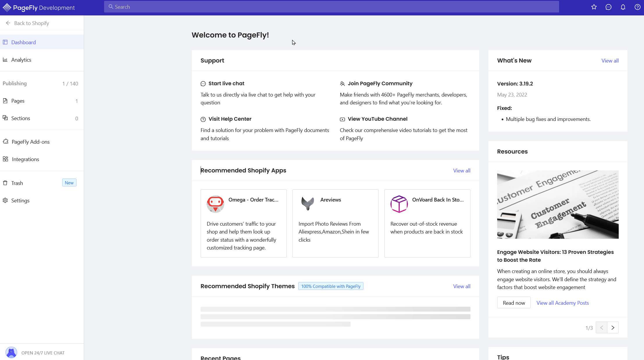Go to next resource with right arrow
Viewport: 644px width, 360px height.
613,327
